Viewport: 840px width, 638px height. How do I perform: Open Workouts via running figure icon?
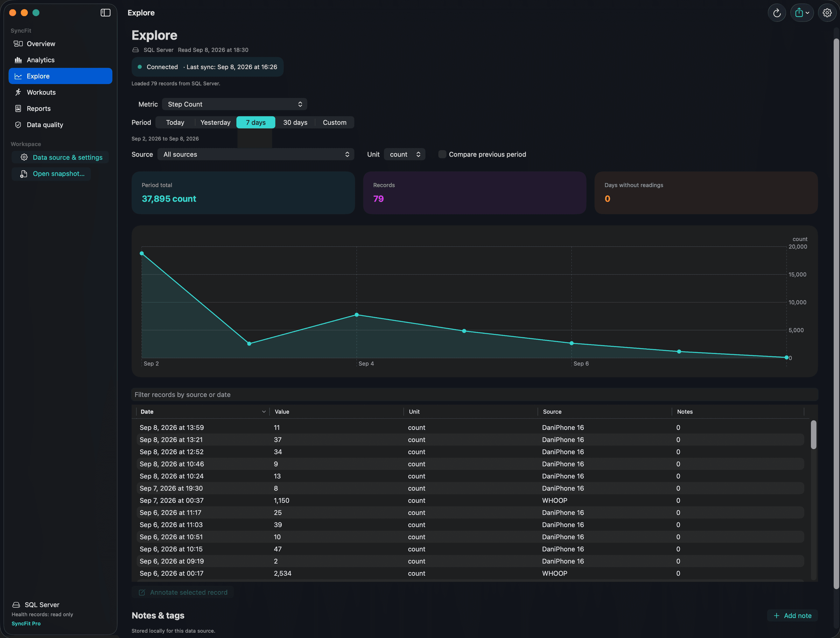tap(18, 92)
